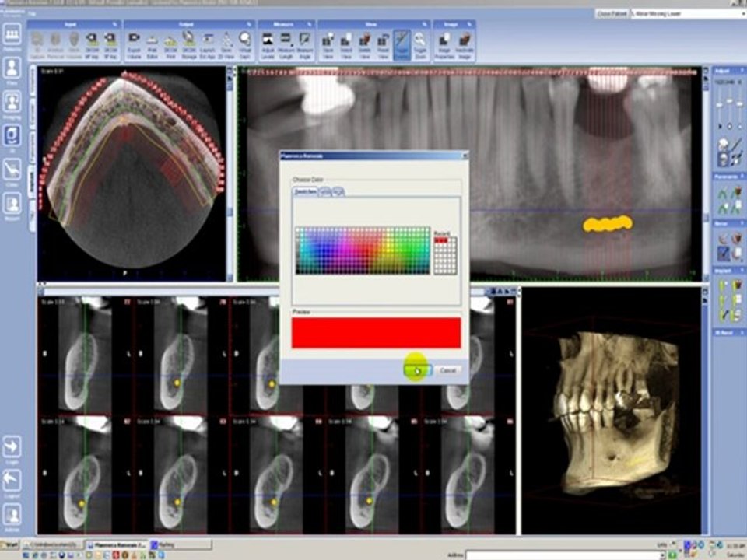Click the 3D skull reconstruction view
Screen dimensions: 747x560
[612, 411]
